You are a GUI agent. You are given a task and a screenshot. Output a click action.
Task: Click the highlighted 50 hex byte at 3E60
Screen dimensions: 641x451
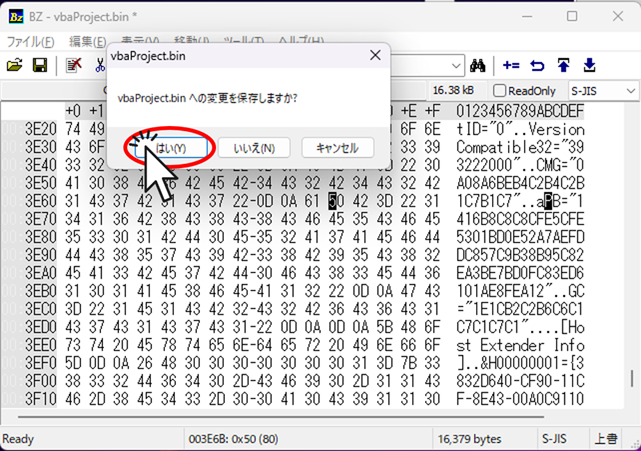click(335, 201)
